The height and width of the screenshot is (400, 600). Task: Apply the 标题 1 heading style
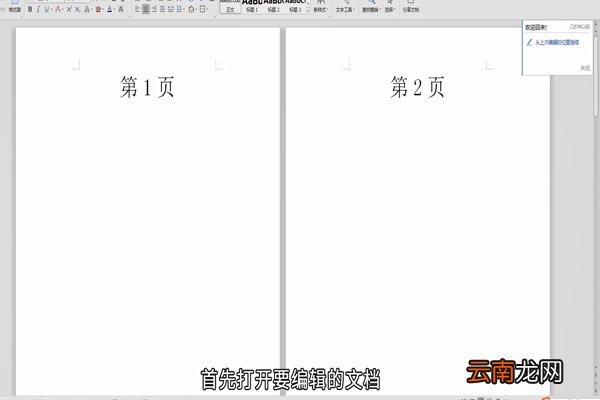coord(252,7)
